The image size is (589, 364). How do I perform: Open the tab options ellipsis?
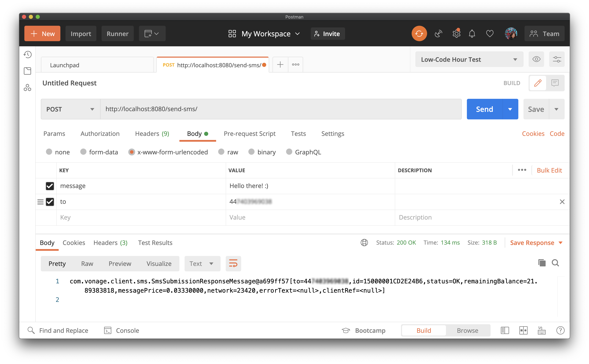[x=296, y=64]
